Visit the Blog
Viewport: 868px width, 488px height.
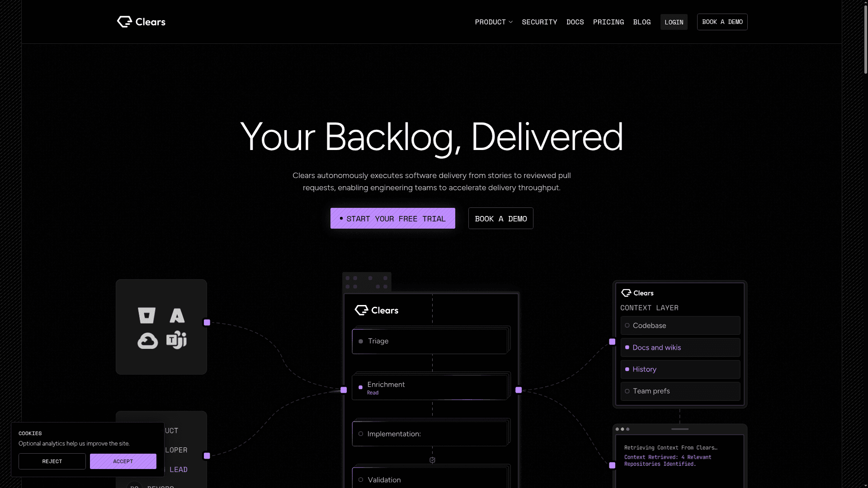click(x=642, y=22)
